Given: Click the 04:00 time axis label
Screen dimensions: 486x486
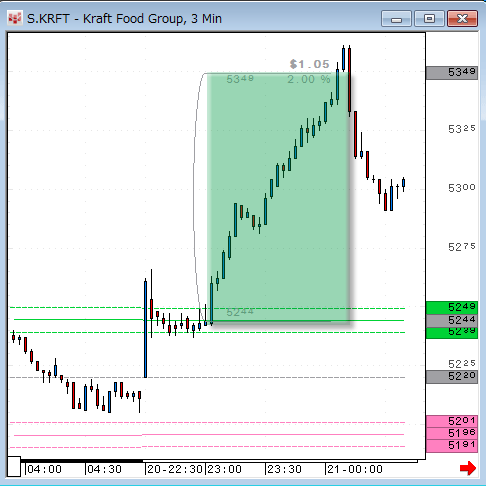Looking at the screenshot, I should [x=44, y=469].
